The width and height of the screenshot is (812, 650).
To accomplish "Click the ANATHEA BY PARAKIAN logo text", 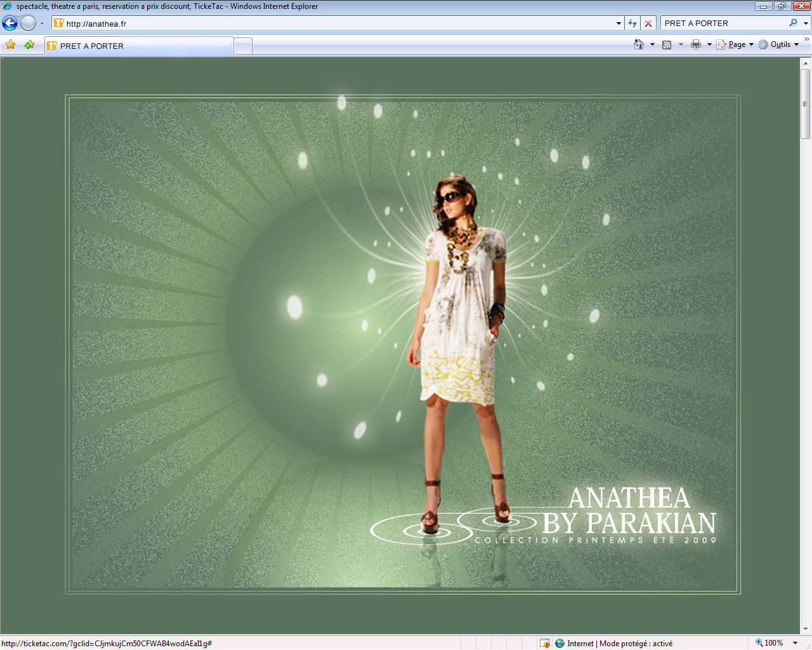I will click(x=629, y=511).
